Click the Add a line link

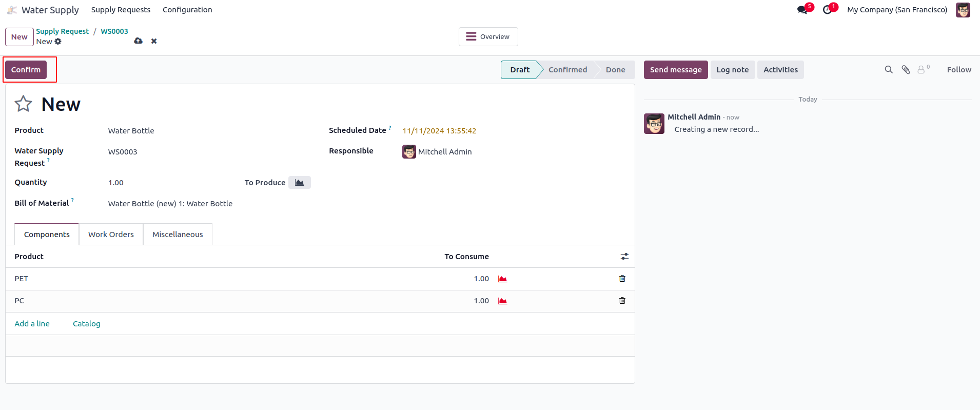click(32, 324)
